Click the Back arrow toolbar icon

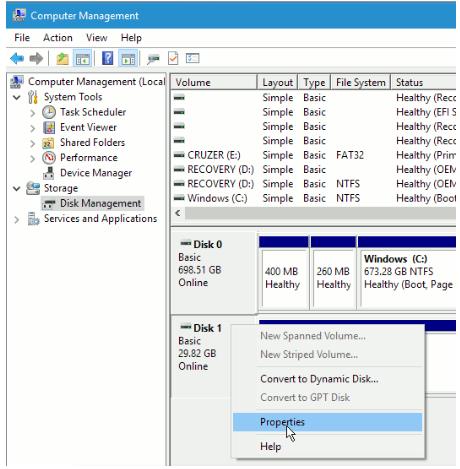point(17,59)
